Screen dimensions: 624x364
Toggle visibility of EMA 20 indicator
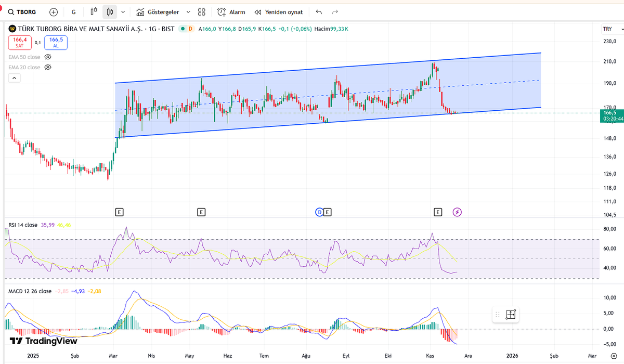pyautogui.click(x=48, y=67)
